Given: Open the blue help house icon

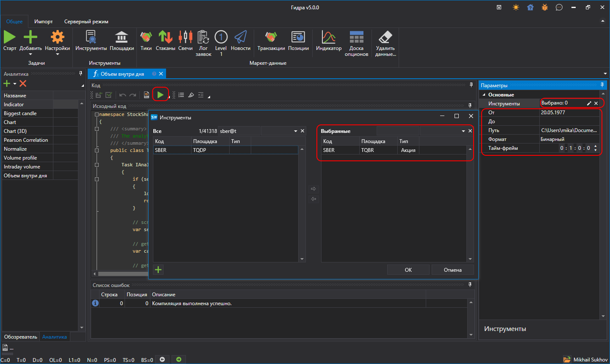Looking at the screenshot, I should pyautogui.click(x=530, y=7).
